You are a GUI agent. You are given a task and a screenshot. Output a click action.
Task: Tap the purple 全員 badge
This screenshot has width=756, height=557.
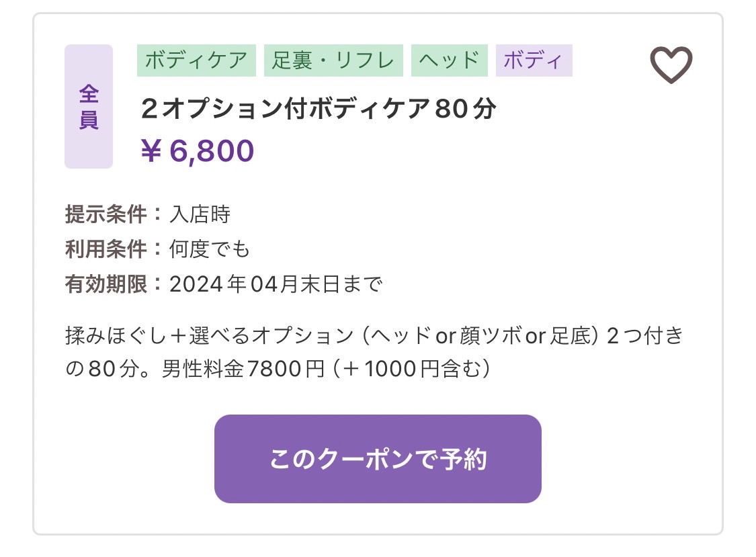[89, 107]
